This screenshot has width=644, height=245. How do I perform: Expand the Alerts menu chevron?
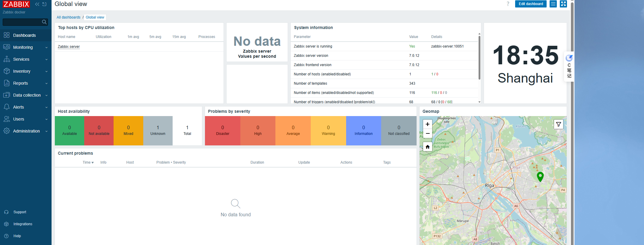pyautogui.click(x=46, y=107)
